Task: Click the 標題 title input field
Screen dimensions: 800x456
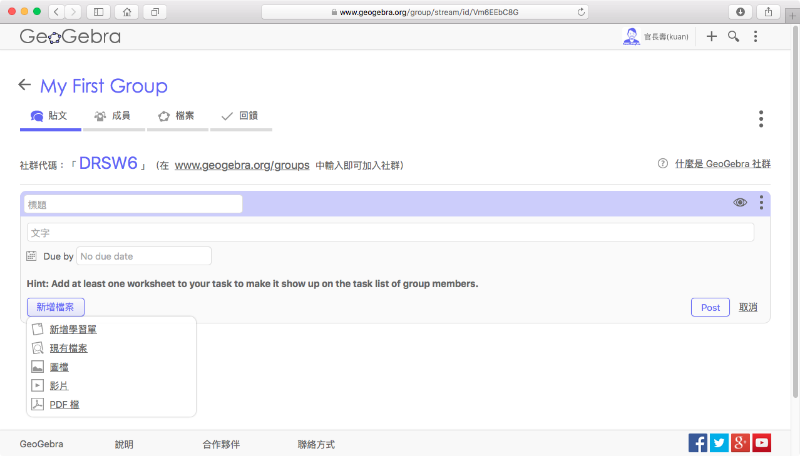Action: coord(133,205)
